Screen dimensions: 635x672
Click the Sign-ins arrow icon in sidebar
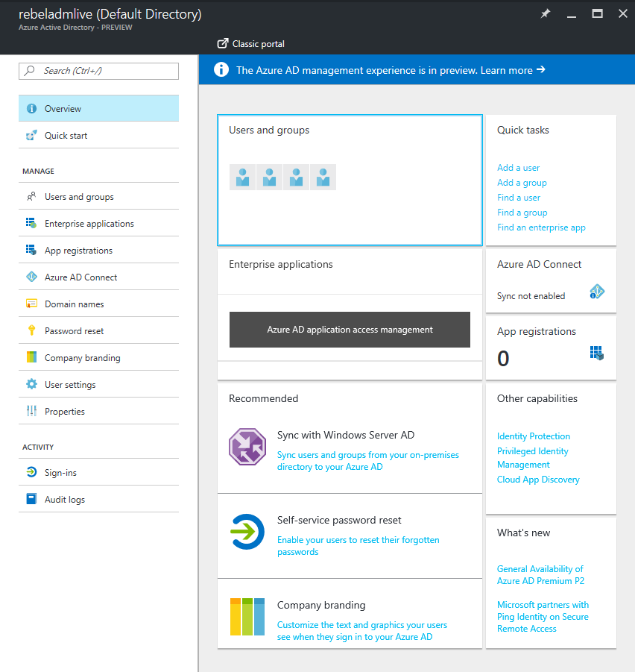(x=32, y=472)
